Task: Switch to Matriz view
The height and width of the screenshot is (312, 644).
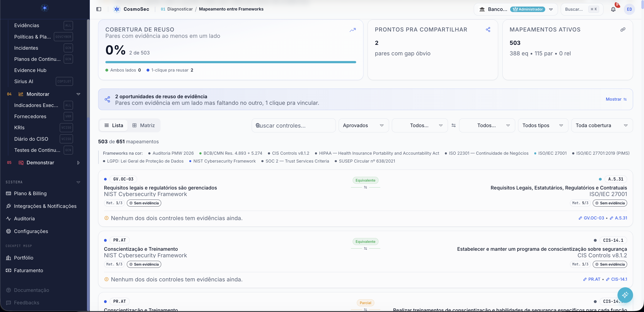Action: pyautogui.click(x=143, y=125)
